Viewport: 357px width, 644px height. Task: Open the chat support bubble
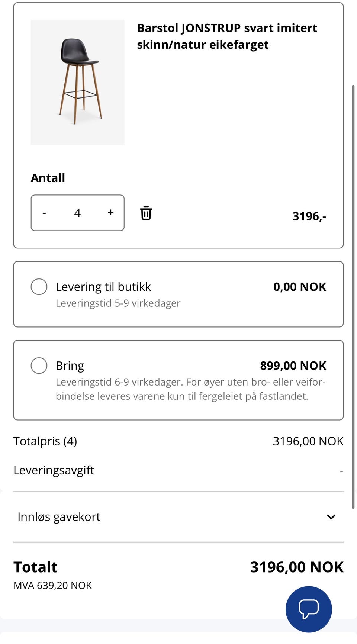(x=309, y=609)
